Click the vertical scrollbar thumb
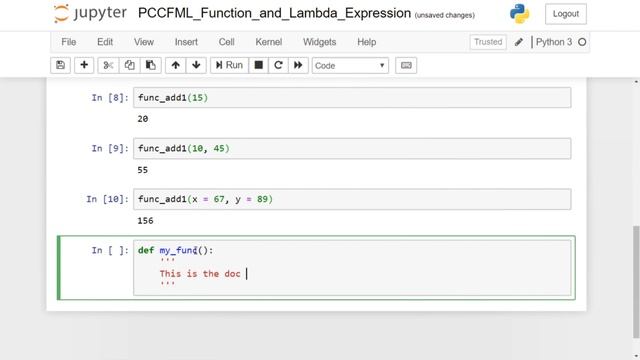This screenshot has height=360, width=640. [636, 282]
